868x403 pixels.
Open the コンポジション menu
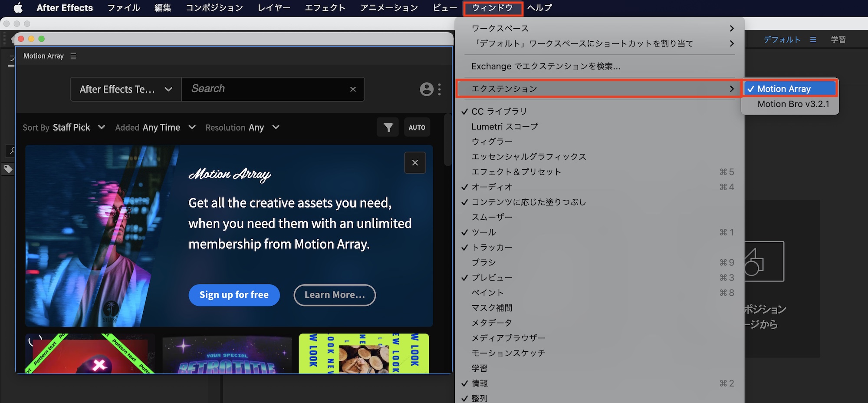(x=214, y=8)
